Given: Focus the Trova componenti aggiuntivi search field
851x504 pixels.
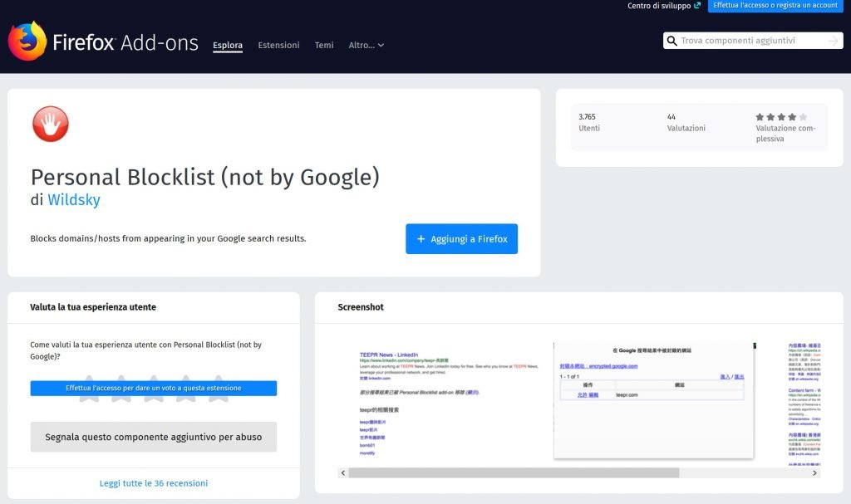Looking at the screenshot, I should (753, 41).
